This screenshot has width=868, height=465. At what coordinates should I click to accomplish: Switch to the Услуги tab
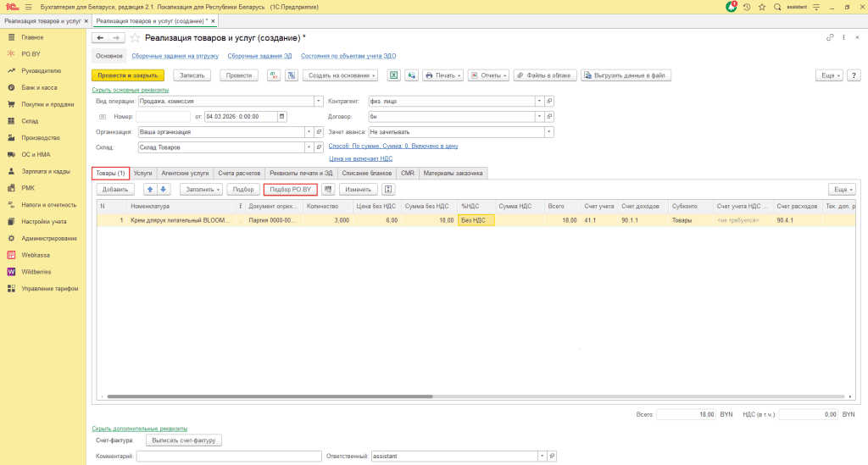[143, 173]
